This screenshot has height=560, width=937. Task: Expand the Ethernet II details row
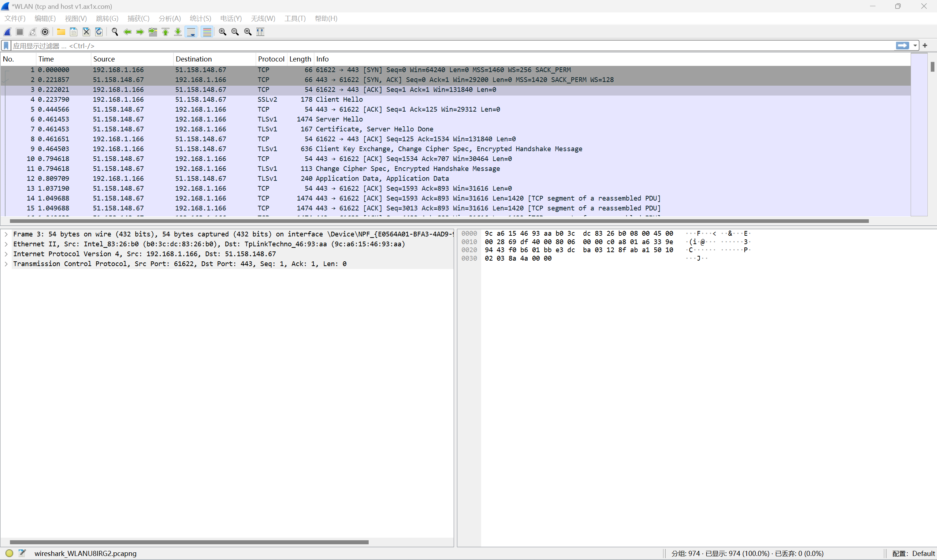coord(7,244)
